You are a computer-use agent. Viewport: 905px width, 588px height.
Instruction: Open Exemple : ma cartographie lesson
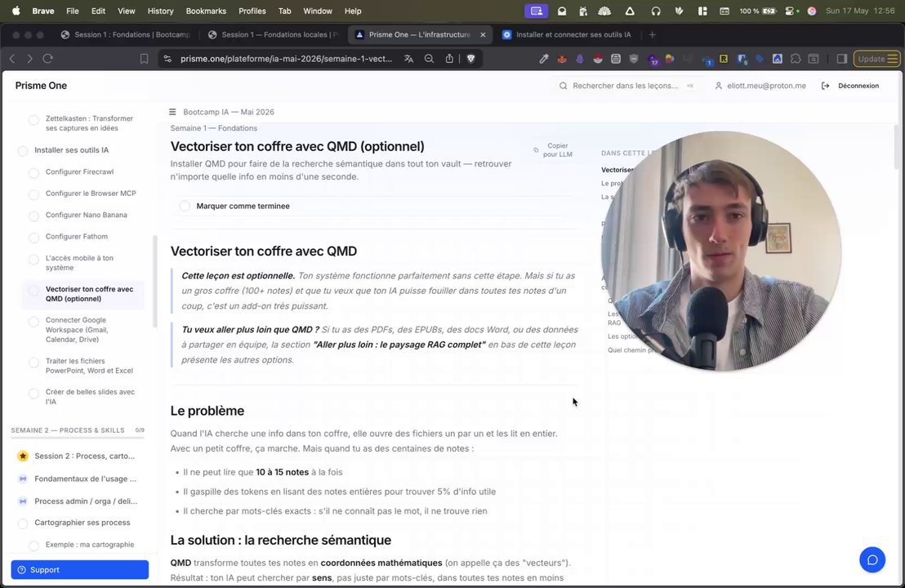pos(90,544)
